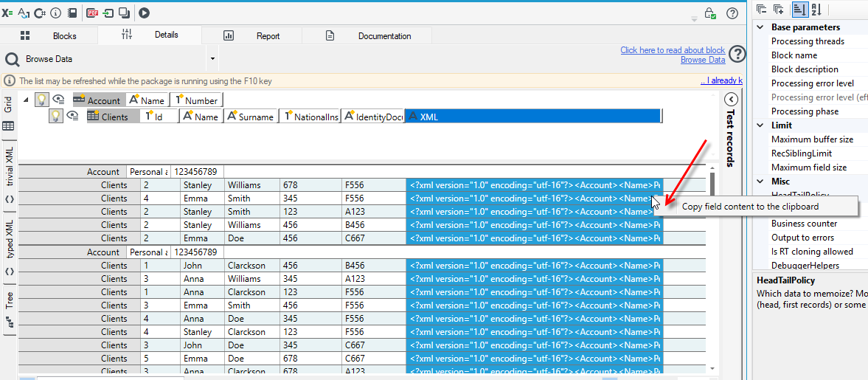Collapse the Limit section
Viewport: 868px width, 380px height.
760,125
